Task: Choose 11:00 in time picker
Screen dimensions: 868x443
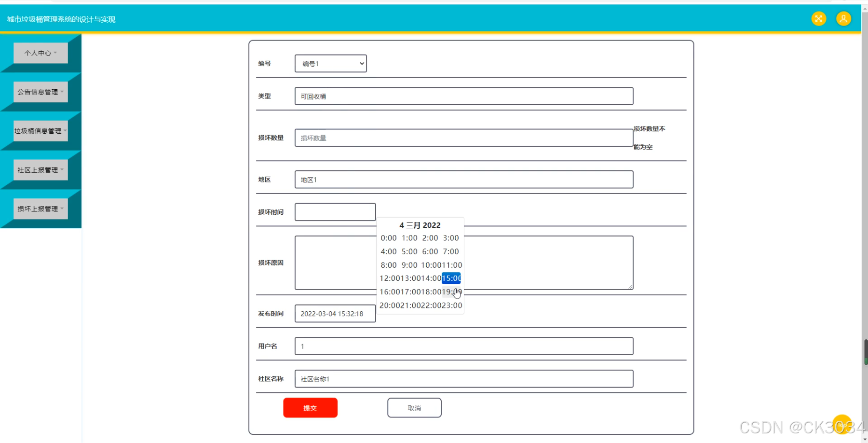Action: pos(452,265)
